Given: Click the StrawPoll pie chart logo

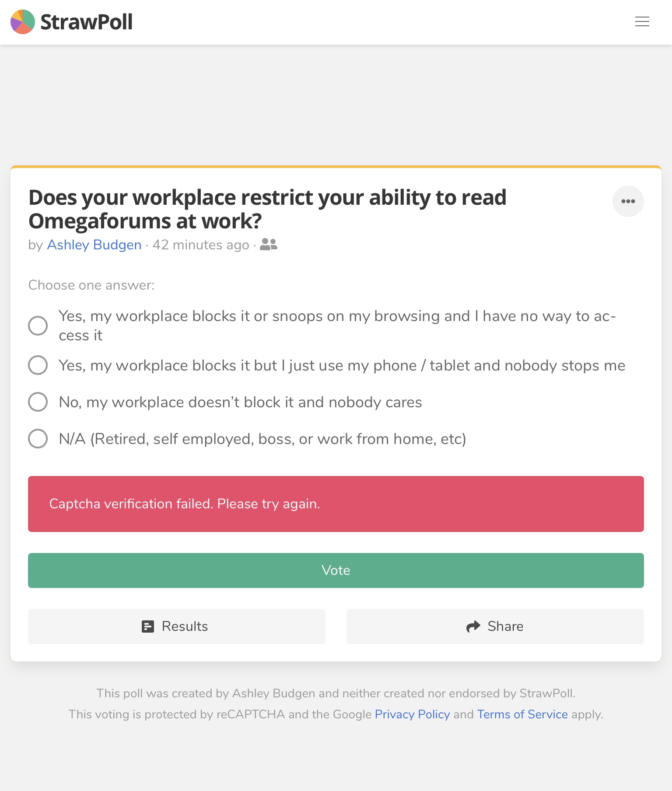Looking at the screenshot, I should point(23,22).
